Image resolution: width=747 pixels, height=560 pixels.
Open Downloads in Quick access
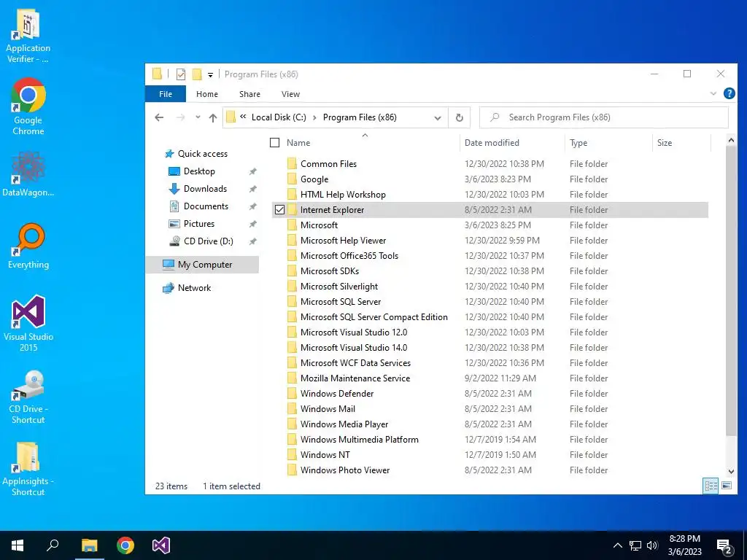(x=198, y=189)
